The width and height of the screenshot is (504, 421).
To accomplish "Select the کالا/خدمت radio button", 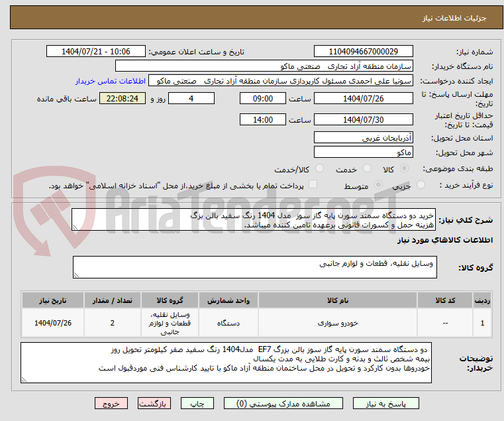I will pyautogui.click(x=319, y=168).
